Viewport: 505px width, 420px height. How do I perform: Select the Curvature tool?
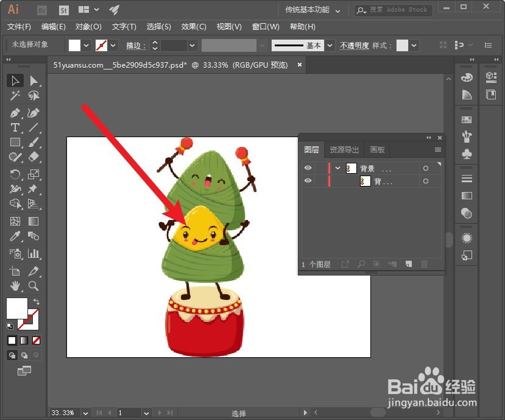tap(34, 113)
